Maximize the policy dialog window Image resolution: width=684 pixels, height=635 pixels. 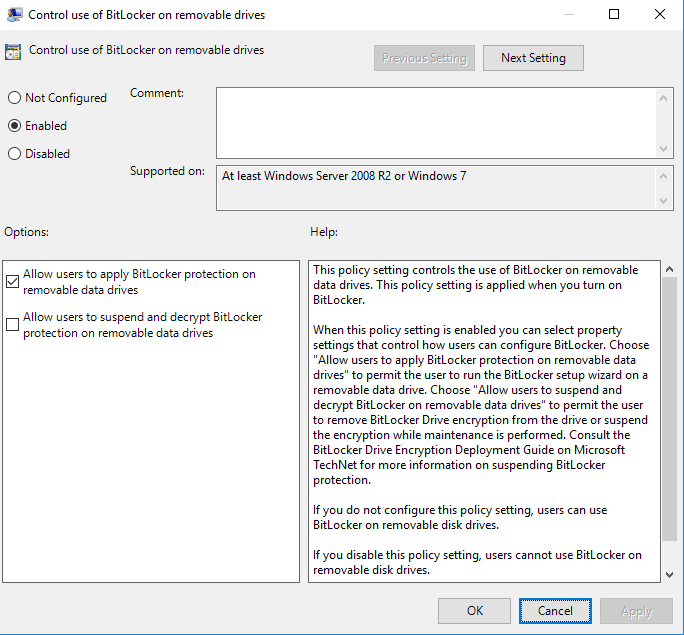pos(614,14)
